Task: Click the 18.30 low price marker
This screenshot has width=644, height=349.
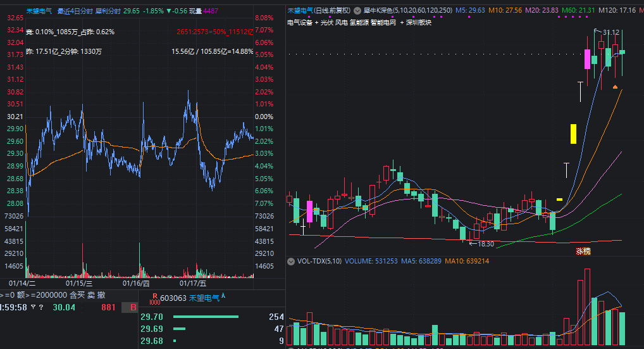Action: coord(485,243)
